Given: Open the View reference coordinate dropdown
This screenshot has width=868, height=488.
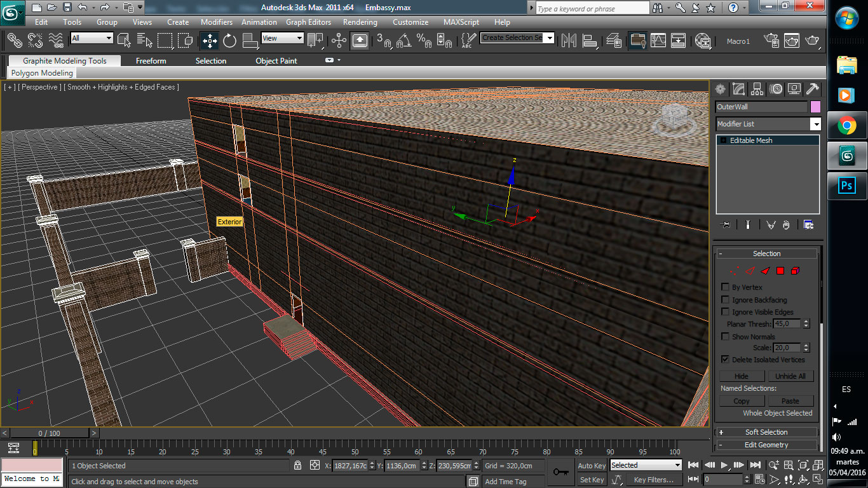Looking at the screenshot, I should pyautogui.click(x=282, y=38).
